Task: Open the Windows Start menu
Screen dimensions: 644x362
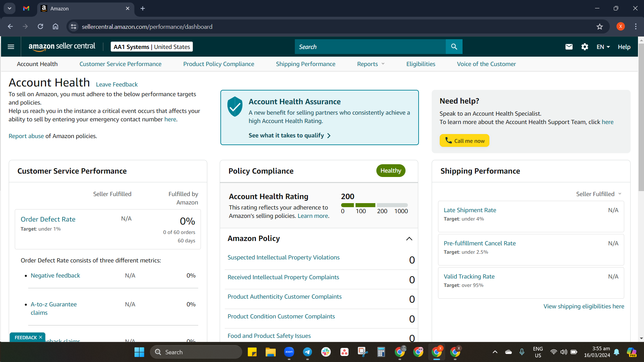Action: 139,352
